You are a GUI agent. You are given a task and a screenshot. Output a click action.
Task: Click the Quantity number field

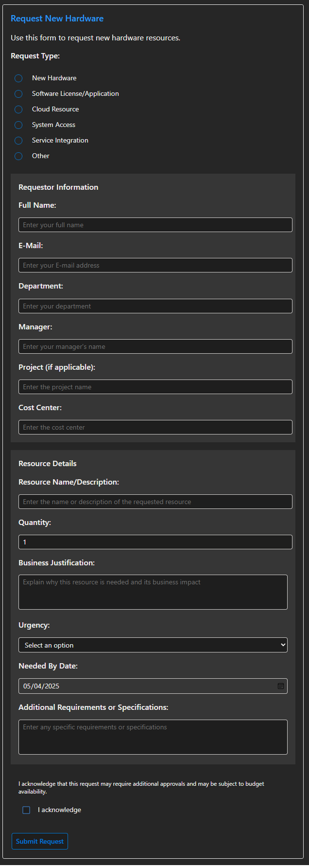155,542
